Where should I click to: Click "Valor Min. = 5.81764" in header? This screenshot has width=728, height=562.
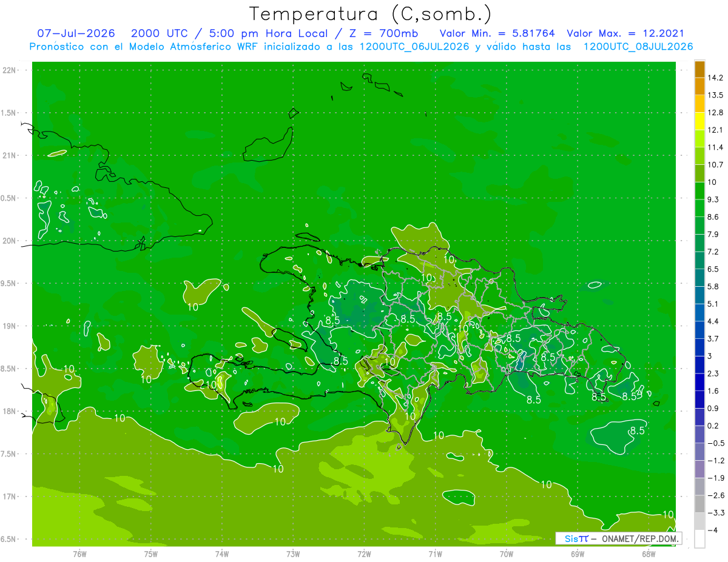point(497,33)
